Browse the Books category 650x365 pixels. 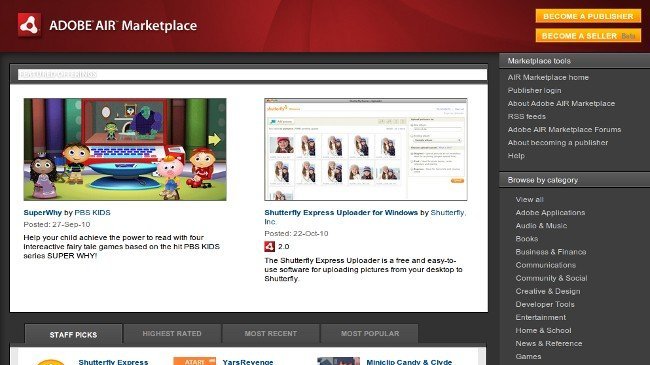tap(526, 239)
